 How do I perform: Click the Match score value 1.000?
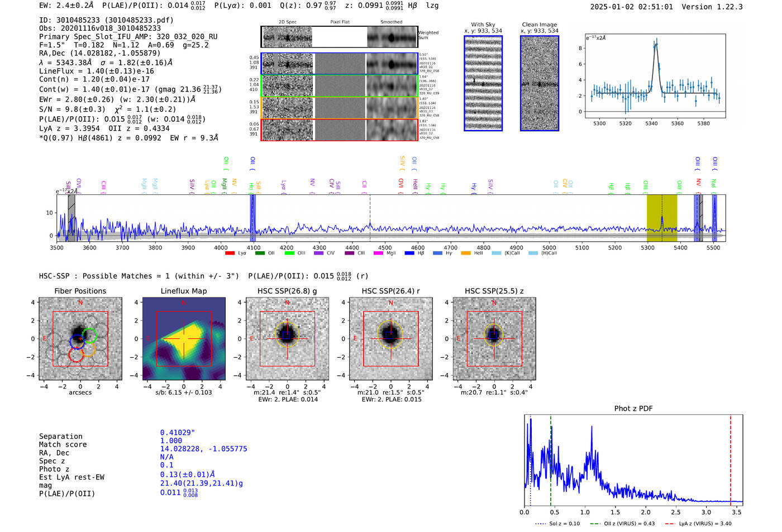171,441
